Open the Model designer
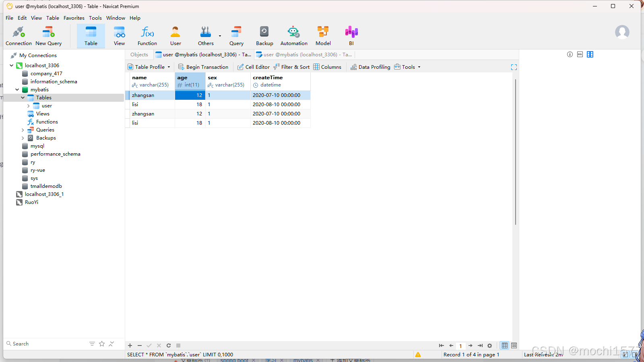Screen dimensions: 644x362 323,35
